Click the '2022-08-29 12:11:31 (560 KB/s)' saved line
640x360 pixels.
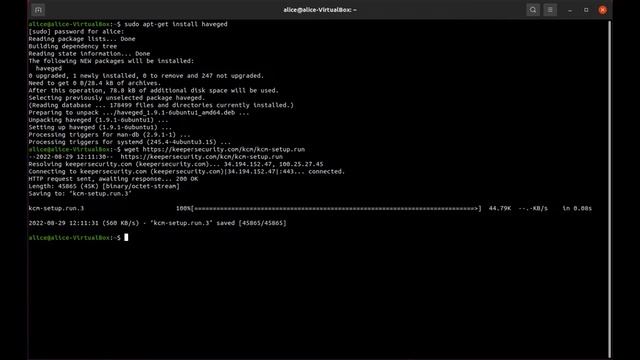[x=157, y=222]
